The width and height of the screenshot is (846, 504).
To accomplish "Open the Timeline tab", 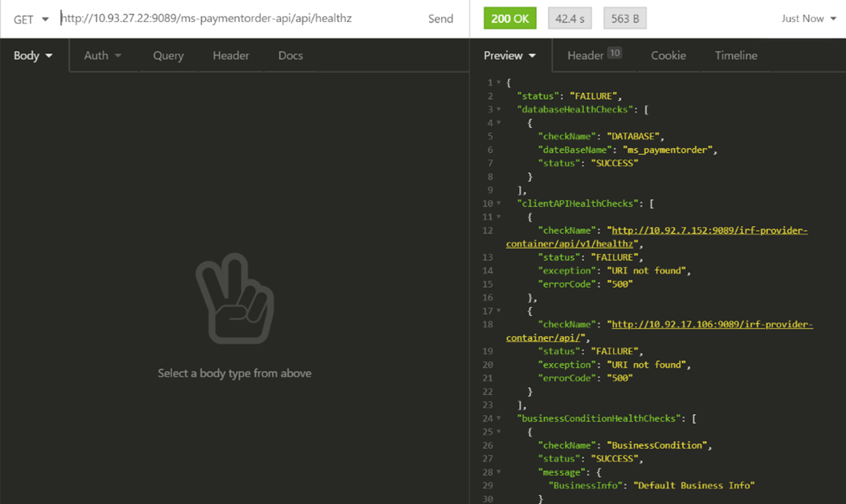I will (736, 55).
